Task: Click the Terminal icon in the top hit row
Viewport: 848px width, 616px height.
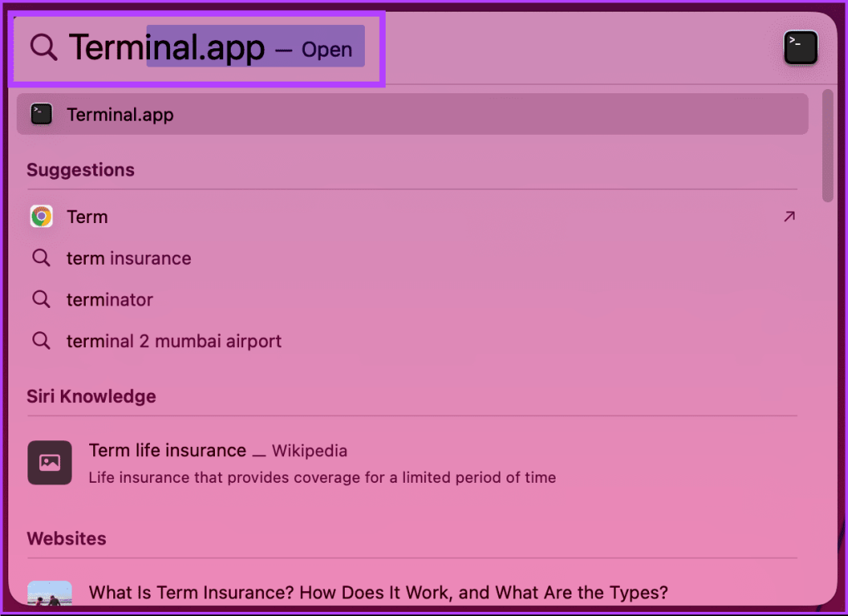Action: [x=41, y=114]
